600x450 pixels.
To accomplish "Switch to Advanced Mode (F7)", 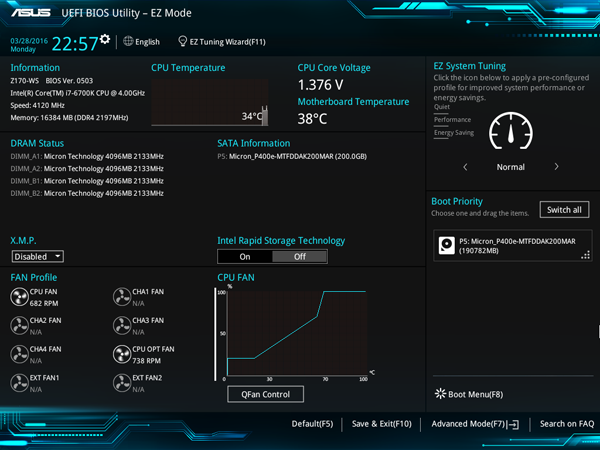I will point(475,424).
